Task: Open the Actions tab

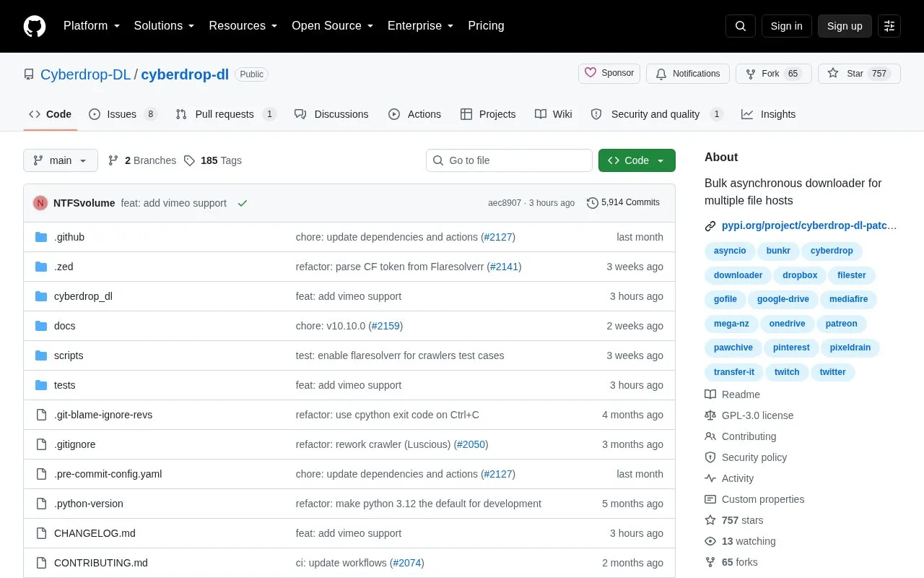Action: click(x=414, y=114)
